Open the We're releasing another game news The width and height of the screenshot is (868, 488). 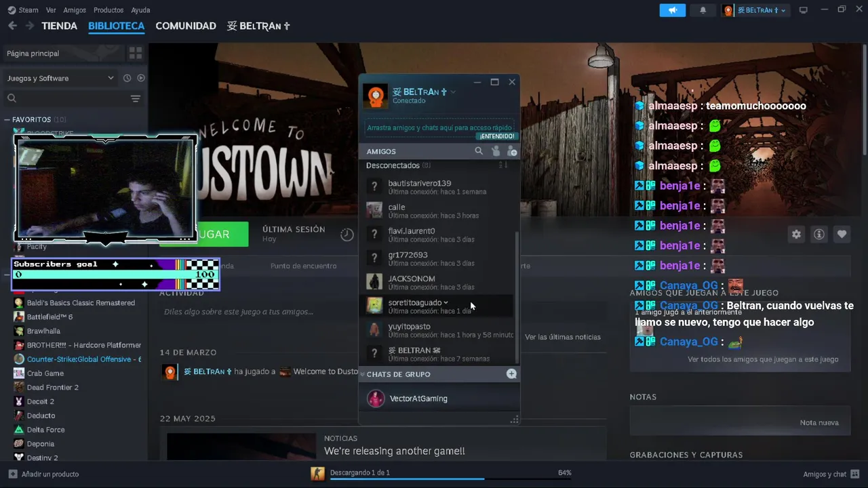coord(395,451)
